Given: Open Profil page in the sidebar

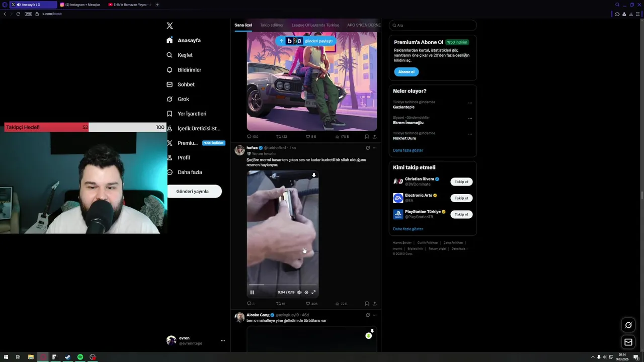Looking at the screenshot, I should click(179, 157).
